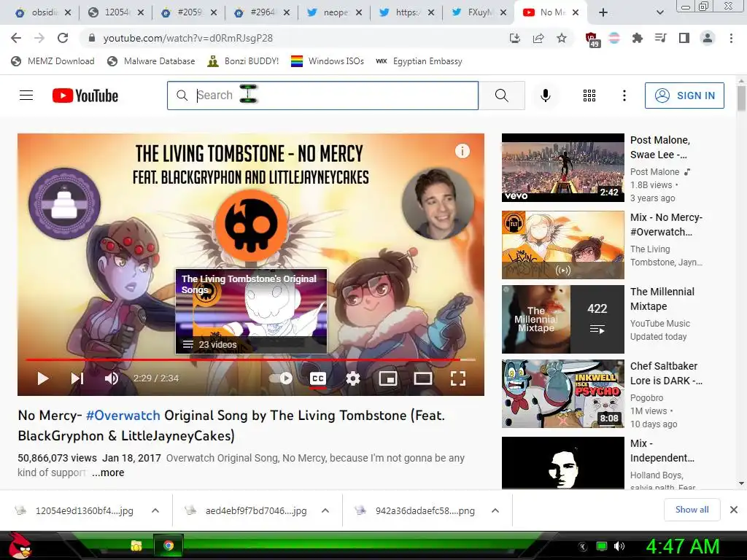The height and width of the screenshot is (560, 747).
Task: Enable miniplayer mode
Action: tap(388, 378)
